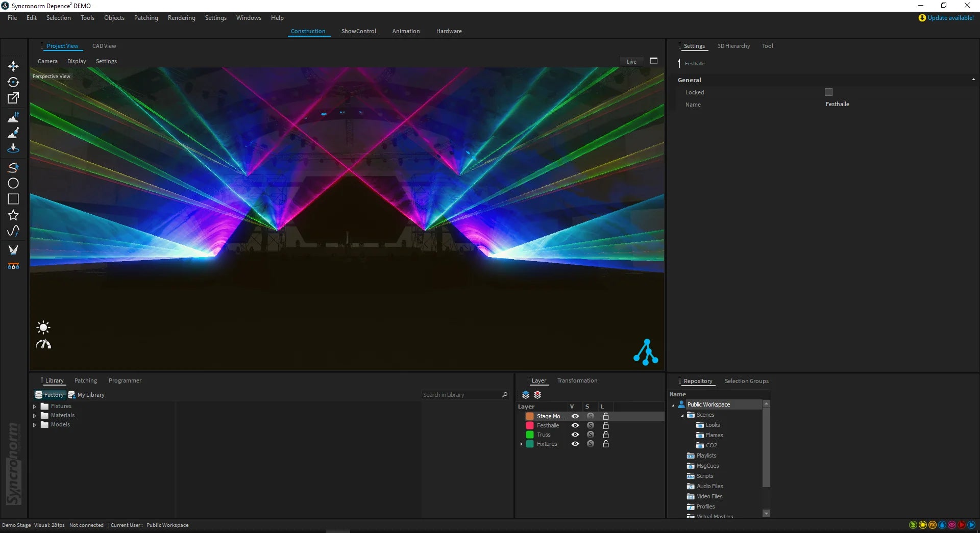Select the Rotate tool in left toolbar
Image resolution: width=980 pixels, height=533 pixels.
[13, 82]
